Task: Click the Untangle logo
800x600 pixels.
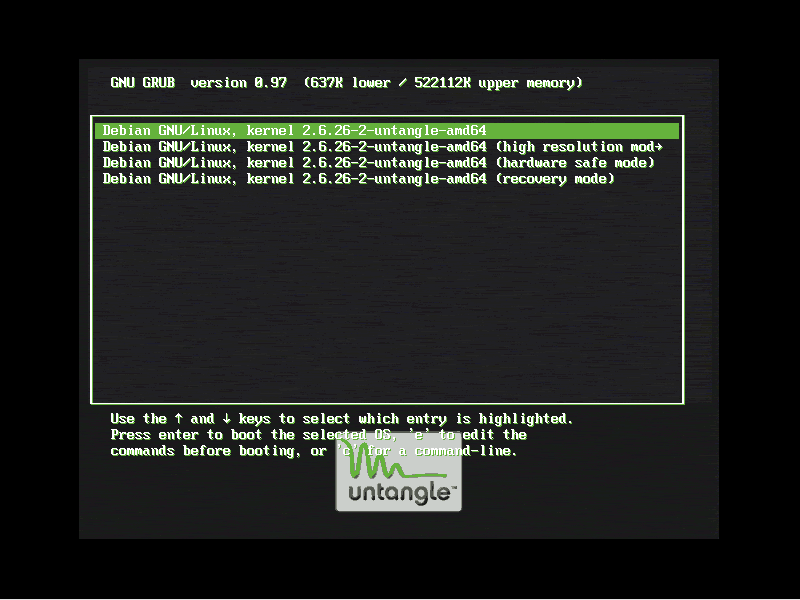Action: click(398, 472)
